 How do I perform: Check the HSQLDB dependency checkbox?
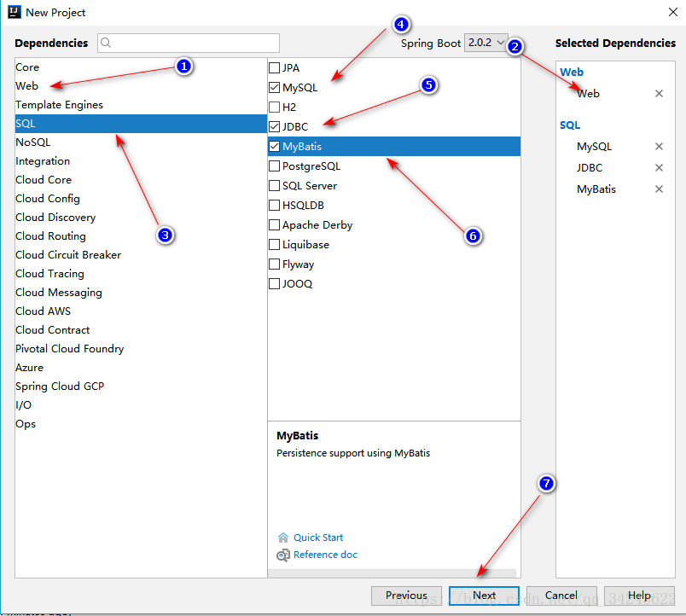pyautogui.click(x=274, y=205)
